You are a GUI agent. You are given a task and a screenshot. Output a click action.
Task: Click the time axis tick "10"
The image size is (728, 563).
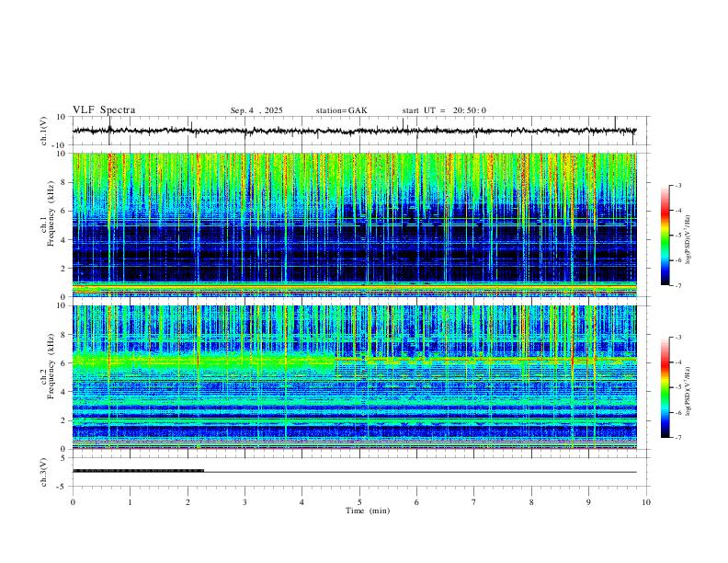[646, 502]
